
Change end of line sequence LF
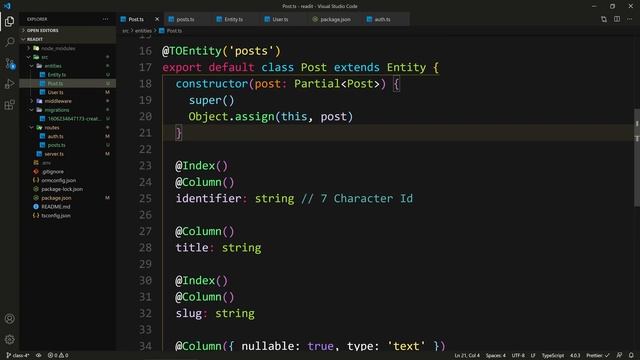[533, 356]
